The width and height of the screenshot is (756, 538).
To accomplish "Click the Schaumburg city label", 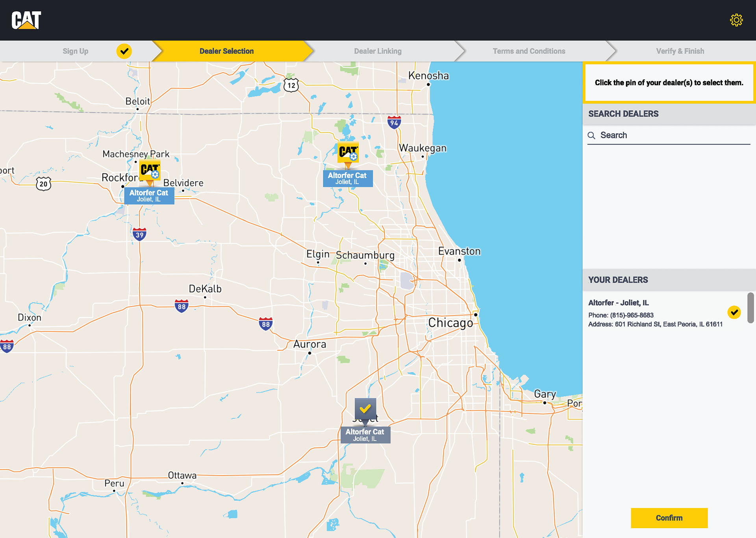I will point(365,256).
